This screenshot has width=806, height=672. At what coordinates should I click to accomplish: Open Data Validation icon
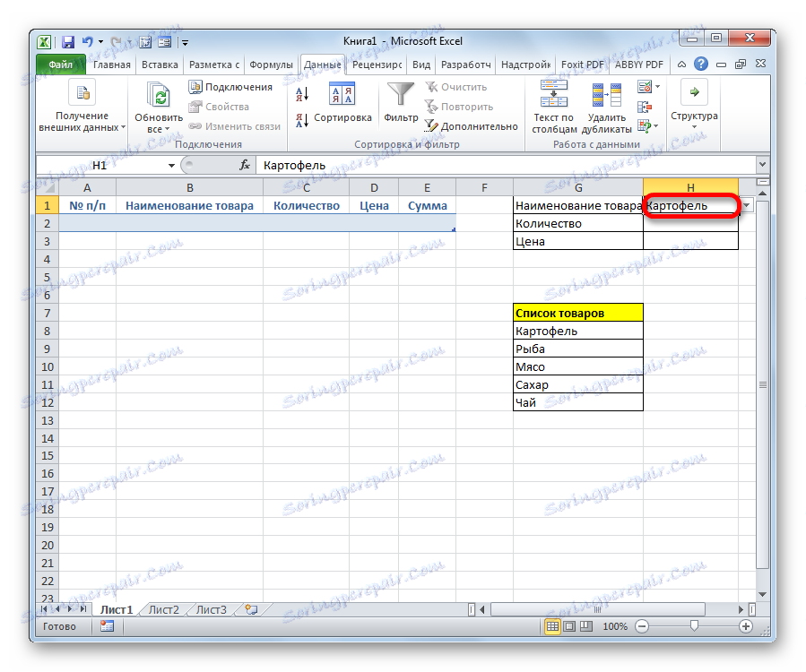[x=645, y=87]
